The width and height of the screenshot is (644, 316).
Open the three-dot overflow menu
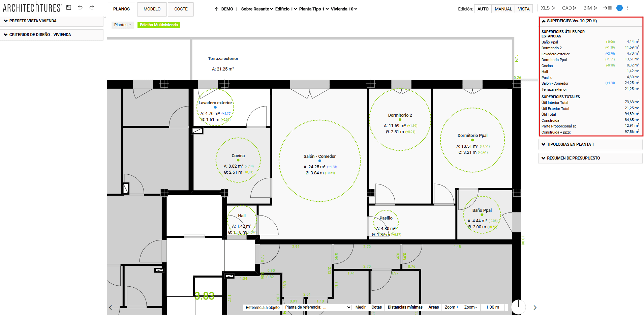point(627,7)
